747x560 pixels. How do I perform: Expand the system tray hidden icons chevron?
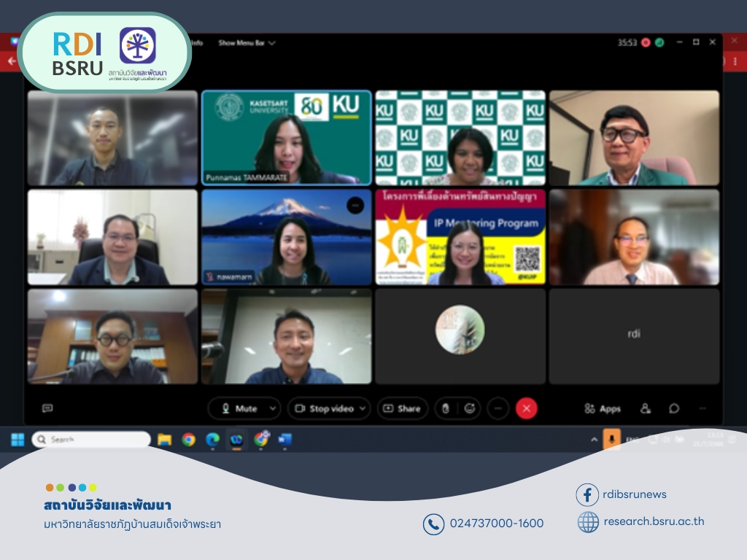594,439
